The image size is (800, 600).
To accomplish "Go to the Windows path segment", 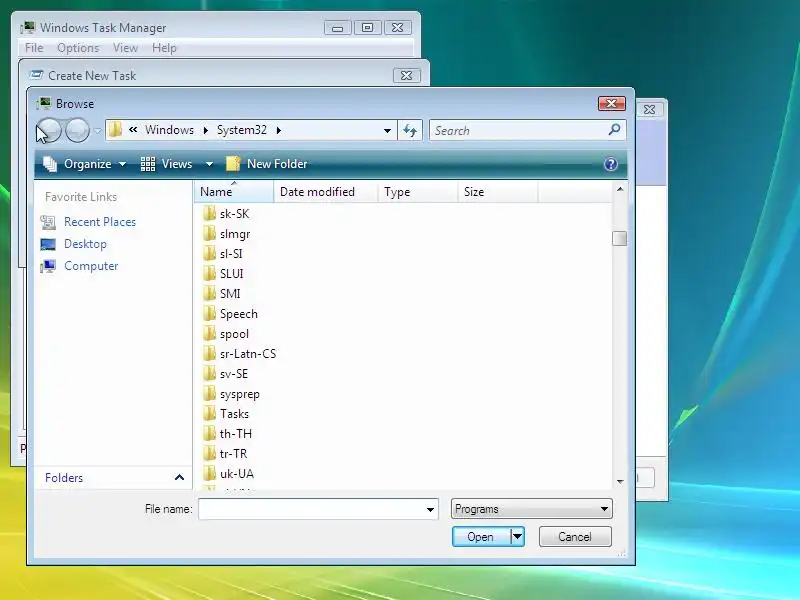I will [x=169, y=130].
